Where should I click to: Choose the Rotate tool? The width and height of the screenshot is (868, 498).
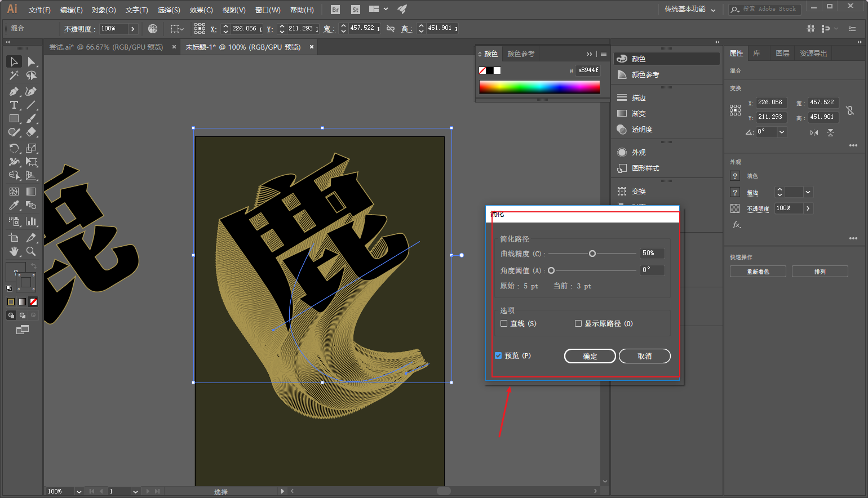tap(14, 148)
